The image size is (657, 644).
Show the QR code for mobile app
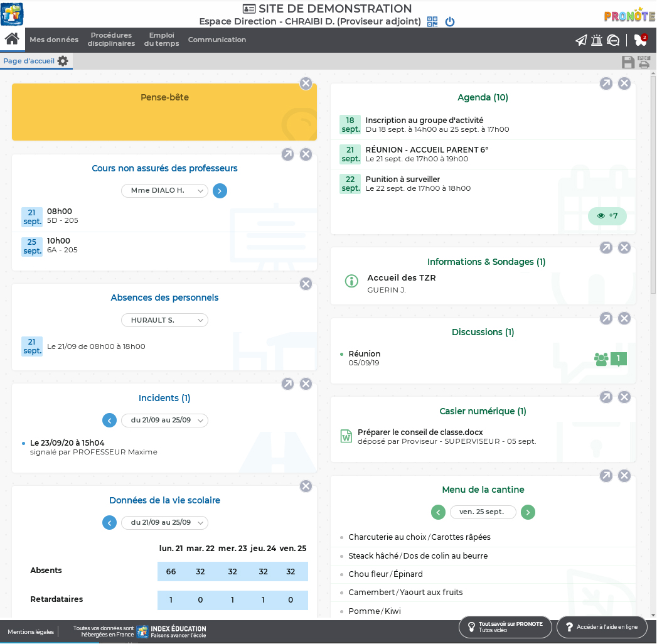(432, 21)
